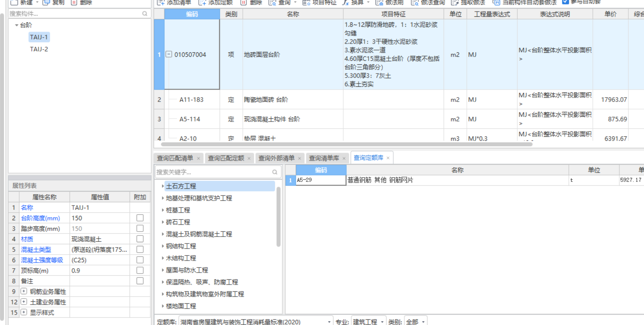Viewport: 644px width, 325px height.
Task: Open the 名称 property link
Action: coord(27,207)
